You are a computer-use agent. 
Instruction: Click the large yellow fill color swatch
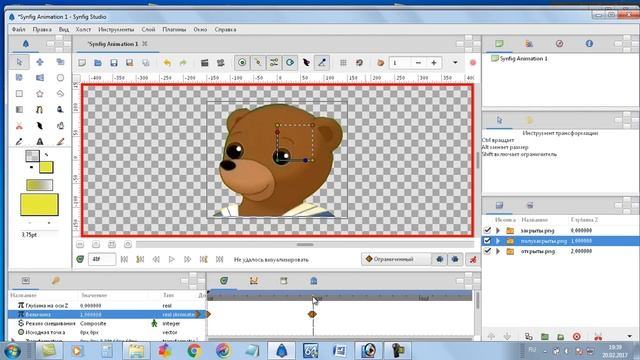[x=39, y=204]
